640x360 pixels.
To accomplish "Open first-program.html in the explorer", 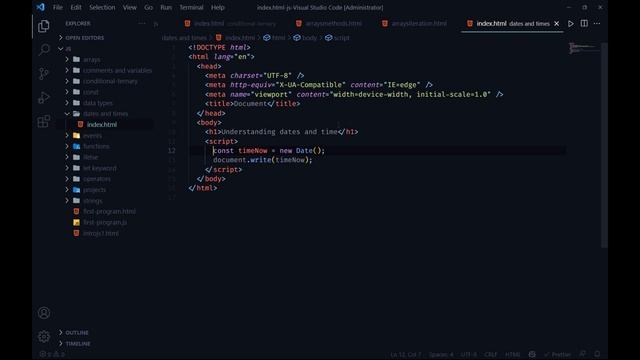I will [109, 211].
